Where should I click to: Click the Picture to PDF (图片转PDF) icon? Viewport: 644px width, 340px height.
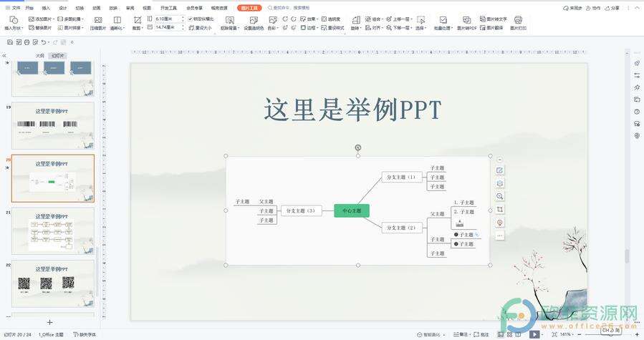(x=466, y=20)
